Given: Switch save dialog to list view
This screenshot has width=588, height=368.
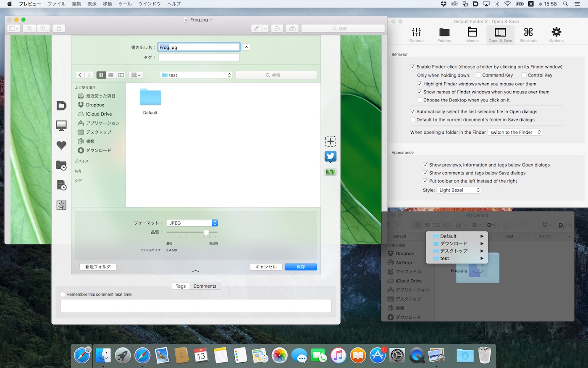Looking at the screenshot, I should click(111, 75).
